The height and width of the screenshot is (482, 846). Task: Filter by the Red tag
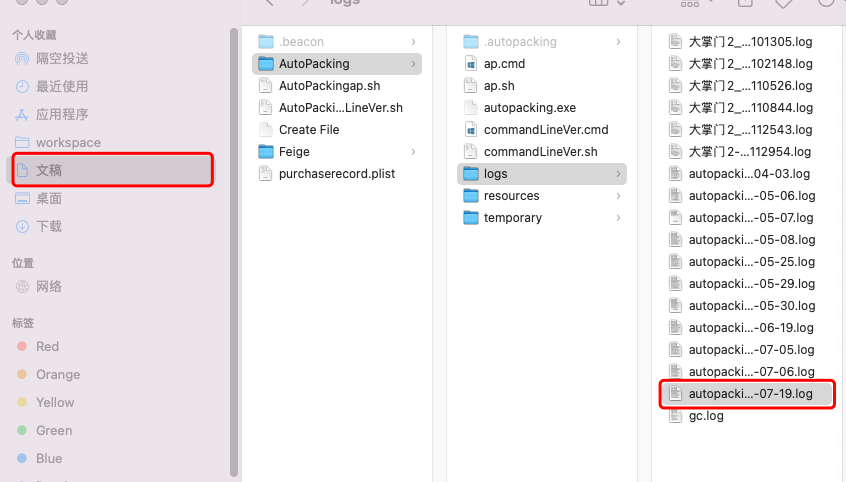tap(47, 346)
